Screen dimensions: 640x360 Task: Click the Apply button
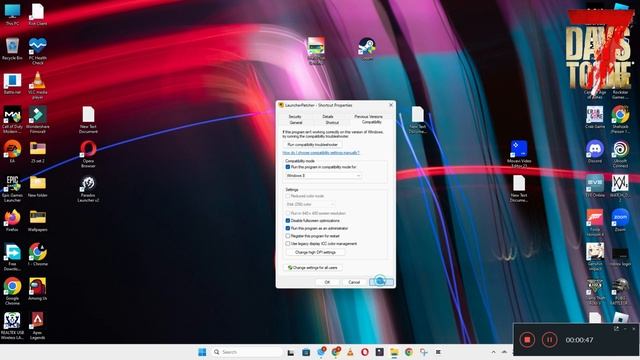coord(381,282)
